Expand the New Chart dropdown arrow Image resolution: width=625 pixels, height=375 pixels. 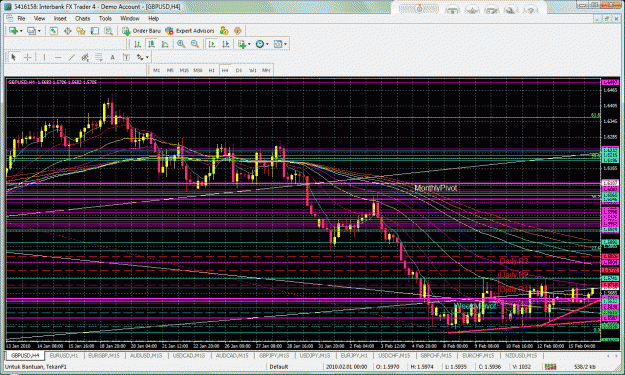pyautogui.click(x=21, y=31)
